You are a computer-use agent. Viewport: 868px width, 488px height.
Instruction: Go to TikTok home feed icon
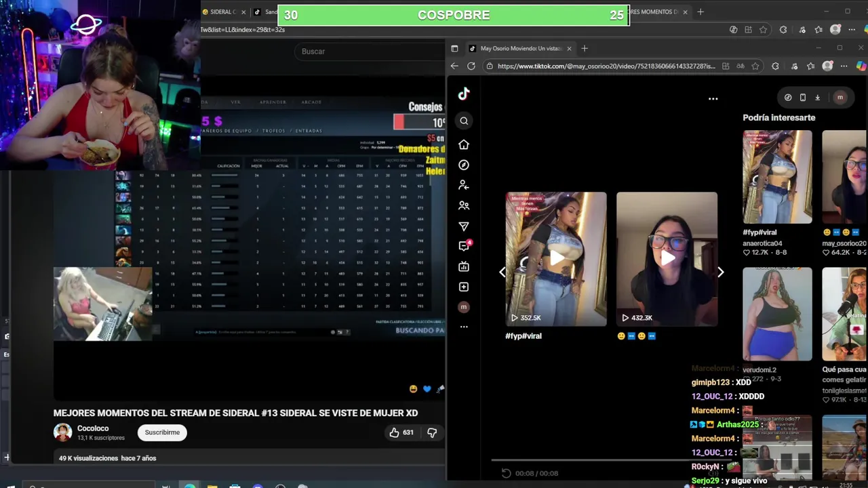click(464, 144)
